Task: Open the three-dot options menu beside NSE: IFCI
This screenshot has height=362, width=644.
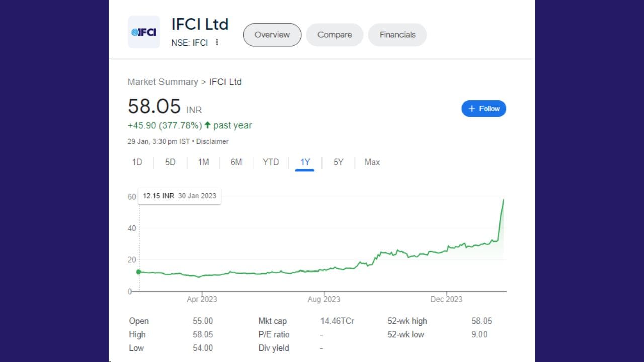Action: pyautogui.click(x=217, y=43)
